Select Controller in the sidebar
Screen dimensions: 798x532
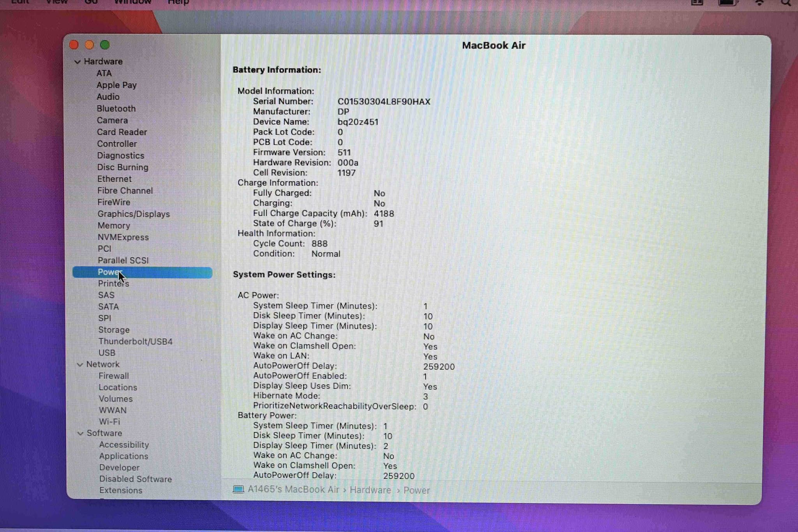pyautogui.click(x=117, y=143)
